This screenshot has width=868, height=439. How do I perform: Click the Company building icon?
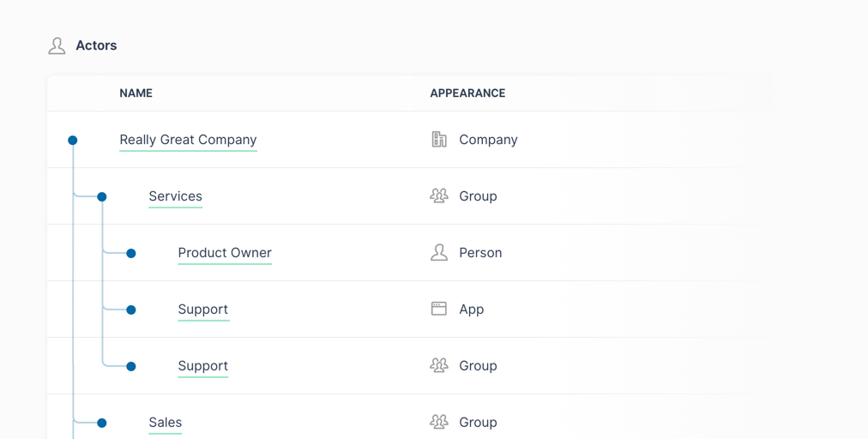tap(439, 140)
